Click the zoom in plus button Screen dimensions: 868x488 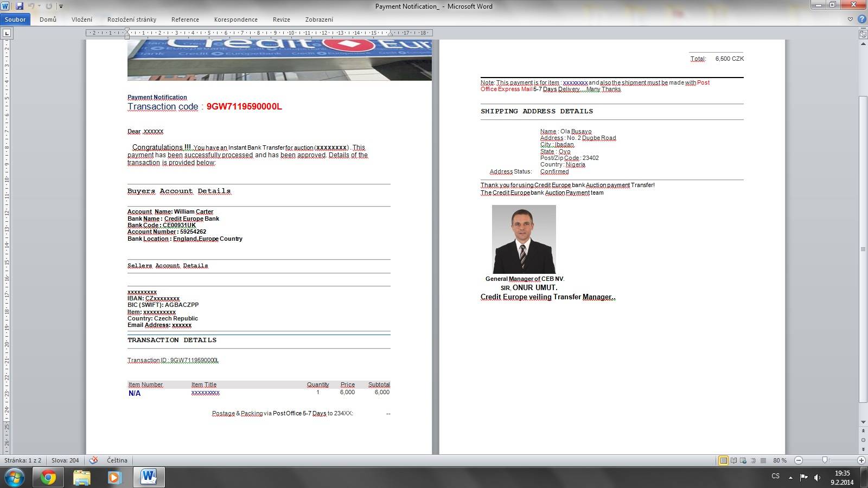861,460
